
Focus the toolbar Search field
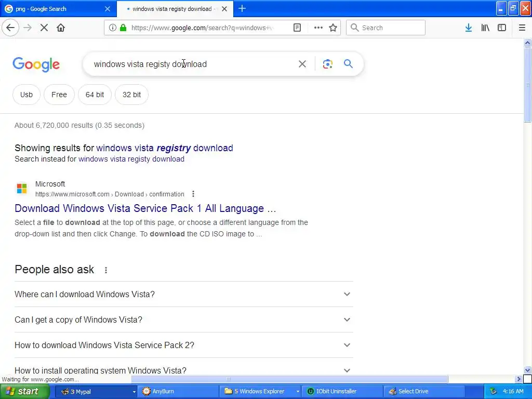pyautogui.click(x=386, y=28)
